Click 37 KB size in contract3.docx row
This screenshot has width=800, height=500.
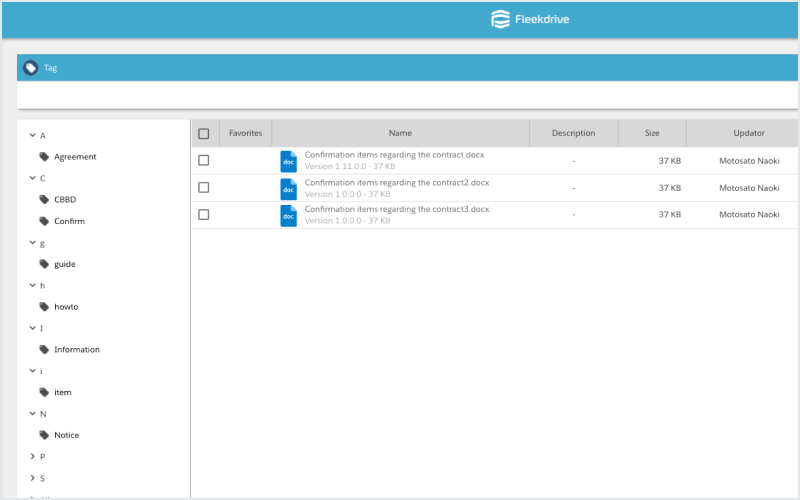point(669,214)
